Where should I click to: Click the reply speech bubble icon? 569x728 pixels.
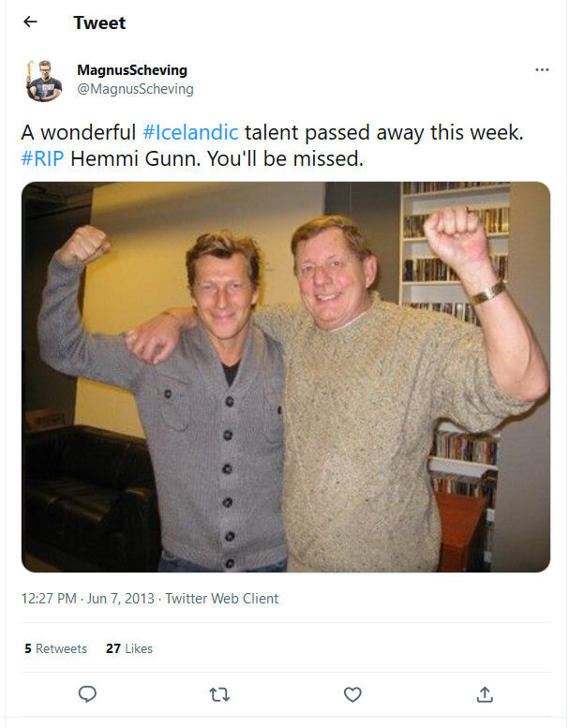(x=87, y=694)
